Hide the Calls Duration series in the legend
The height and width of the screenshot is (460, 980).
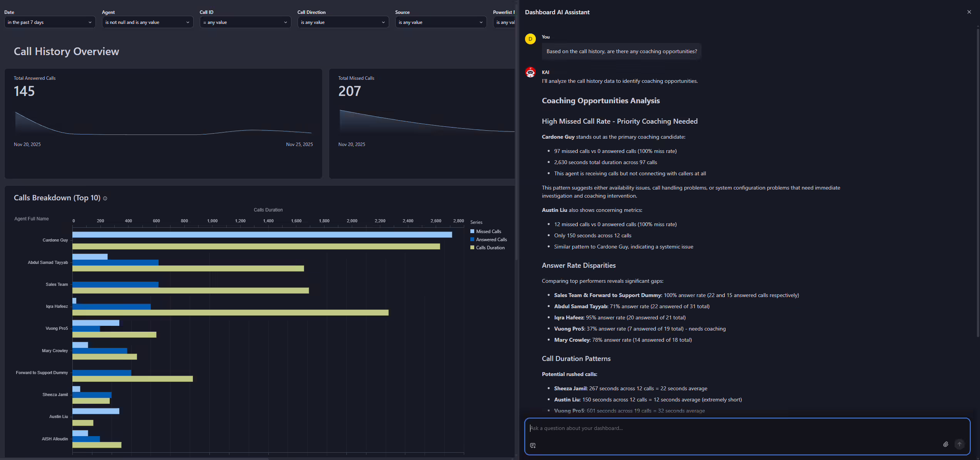(488, 247)
